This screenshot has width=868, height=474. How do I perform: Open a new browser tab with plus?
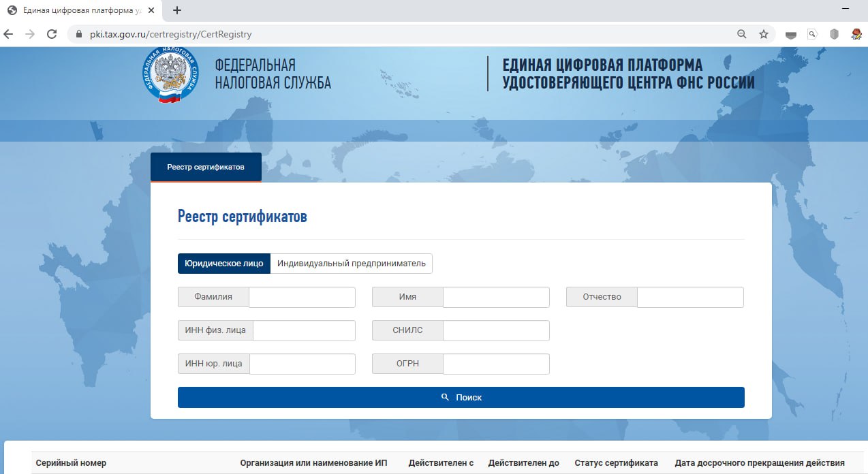point(177,10)
